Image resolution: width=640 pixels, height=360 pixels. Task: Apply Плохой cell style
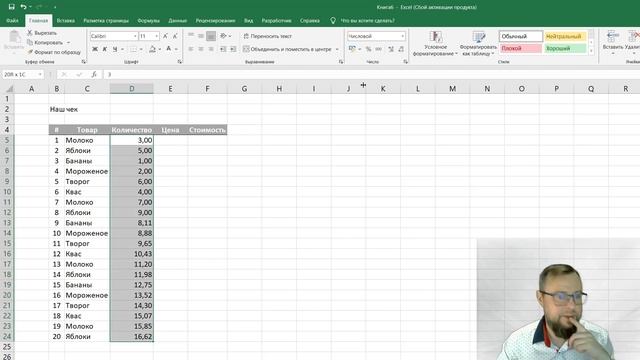pyautogui.click(x=521, y=48)
